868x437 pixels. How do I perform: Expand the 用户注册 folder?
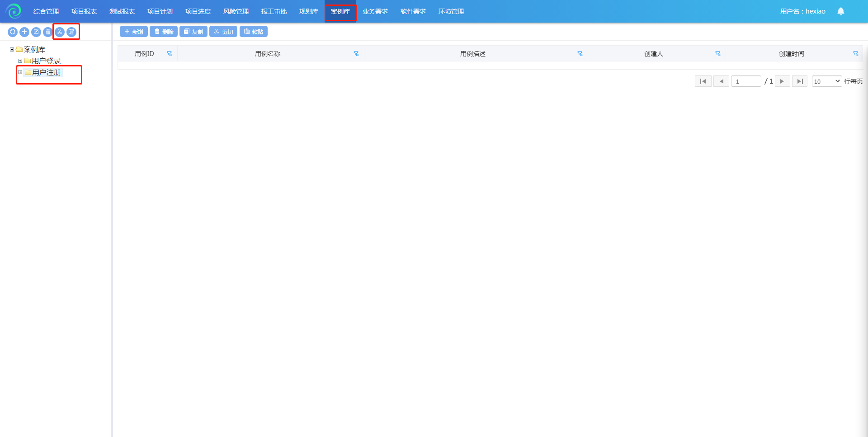(x=20, y=72)
